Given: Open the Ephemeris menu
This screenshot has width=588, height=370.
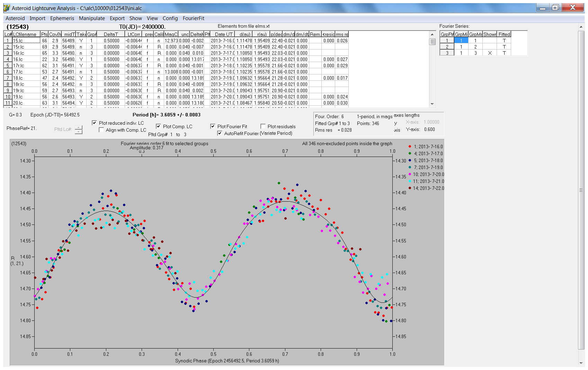Looking at the screenshot, I should 62,18.
